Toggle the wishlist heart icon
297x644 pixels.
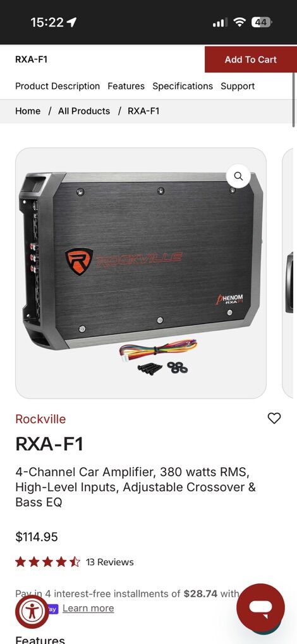274,418
